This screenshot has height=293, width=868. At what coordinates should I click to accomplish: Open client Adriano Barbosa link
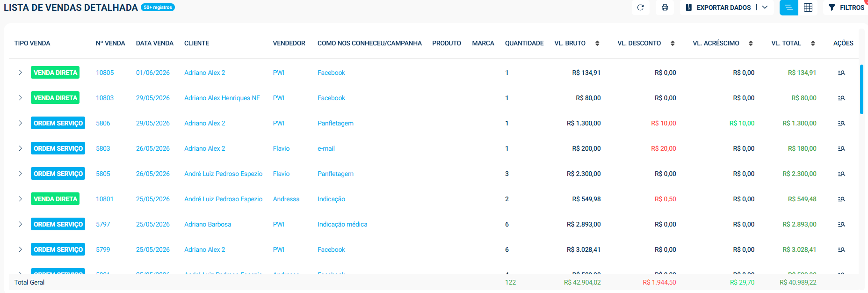[208, 224]
